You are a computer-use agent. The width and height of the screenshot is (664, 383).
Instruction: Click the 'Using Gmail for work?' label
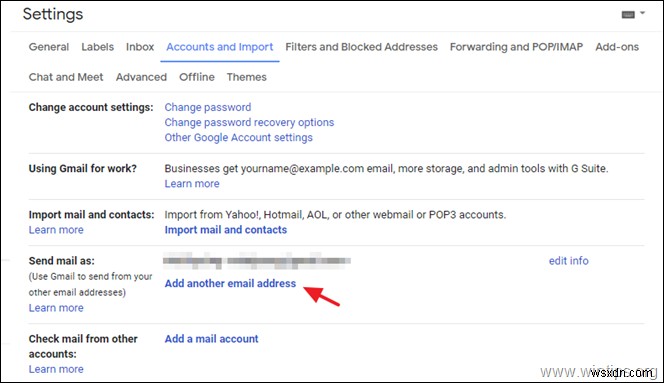[x=83, y=169]
